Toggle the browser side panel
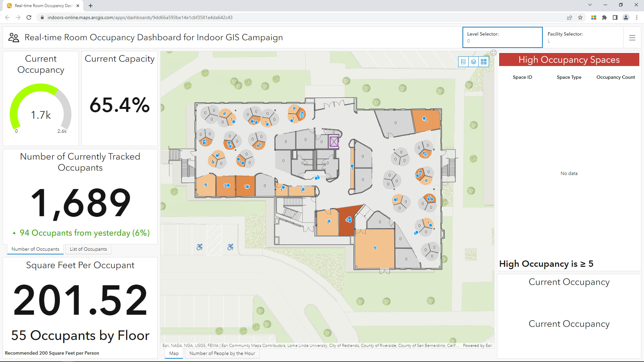 coord(615,17)
